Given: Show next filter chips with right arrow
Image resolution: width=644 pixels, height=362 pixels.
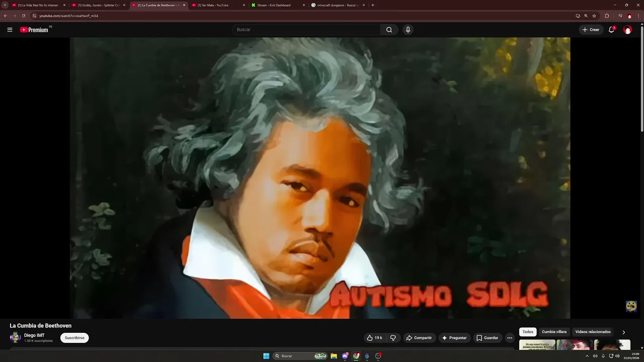Looking at the screenshot, I should [624, 332].
